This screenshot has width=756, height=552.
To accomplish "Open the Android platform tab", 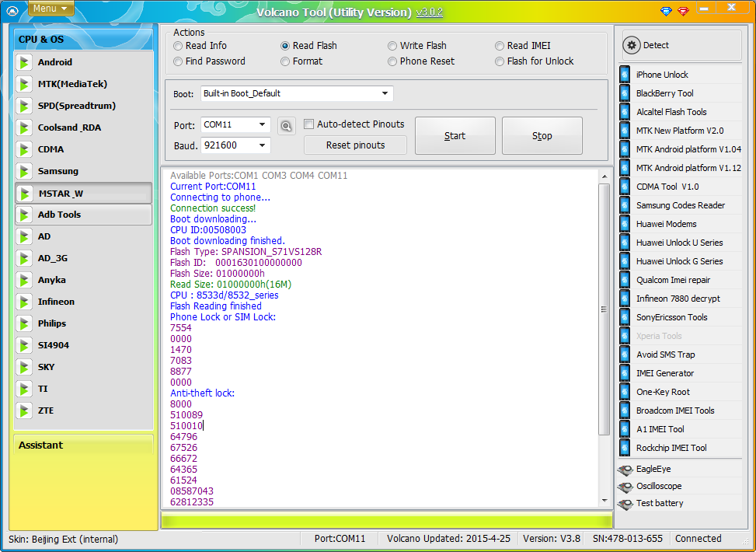I will pos(84,62).
